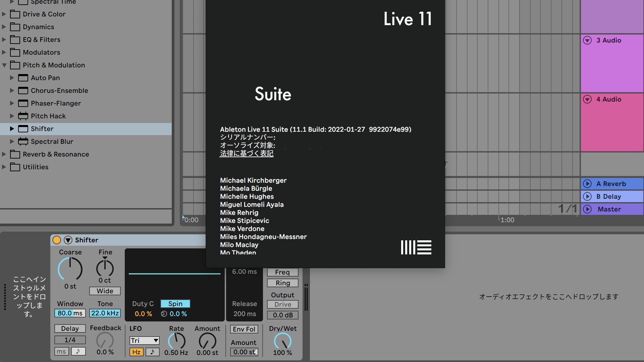Viewport: 644px width, 362px height.
Task: Click the Ableton logo in the About dialog
Action: [416, 248]
